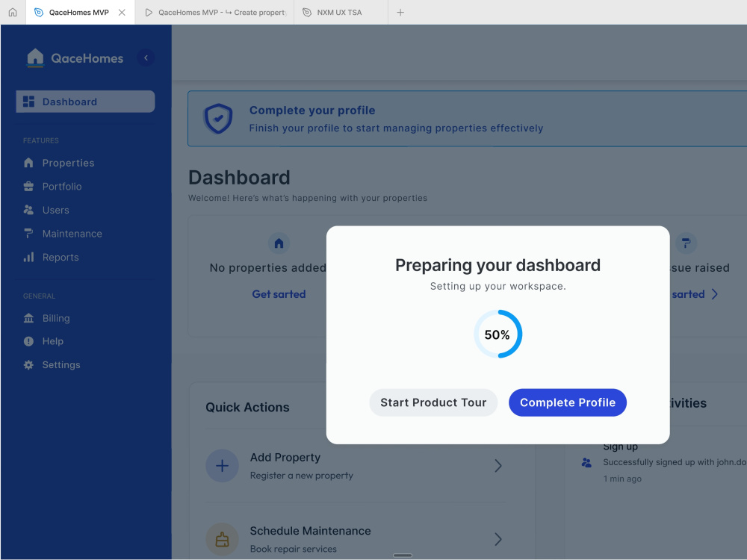Click Get sarted under No properties added
Screen dimensions: 747x560
279,294
